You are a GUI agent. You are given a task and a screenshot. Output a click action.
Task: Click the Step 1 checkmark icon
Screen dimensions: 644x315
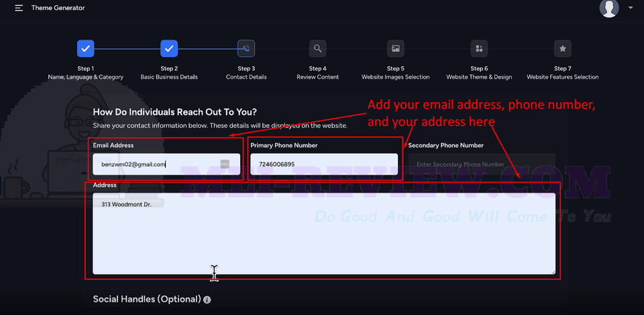[85, 48]
